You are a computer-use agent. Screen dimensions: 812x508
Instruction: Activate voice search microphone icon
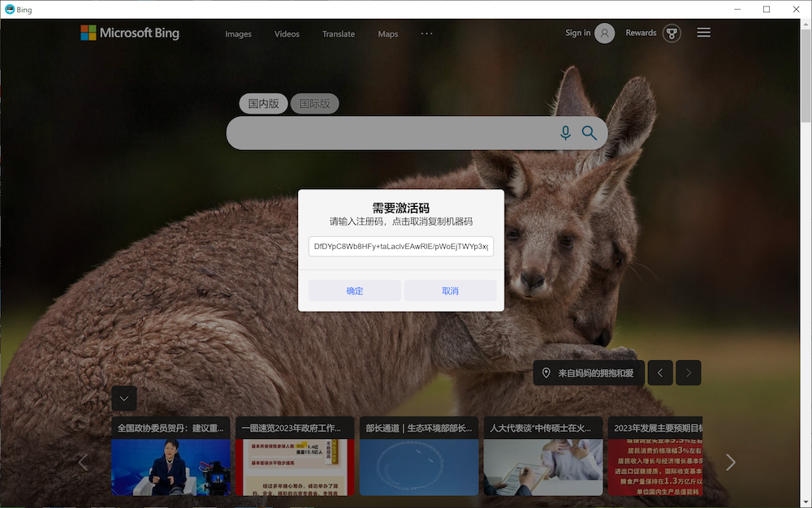(x=565, y=133)
